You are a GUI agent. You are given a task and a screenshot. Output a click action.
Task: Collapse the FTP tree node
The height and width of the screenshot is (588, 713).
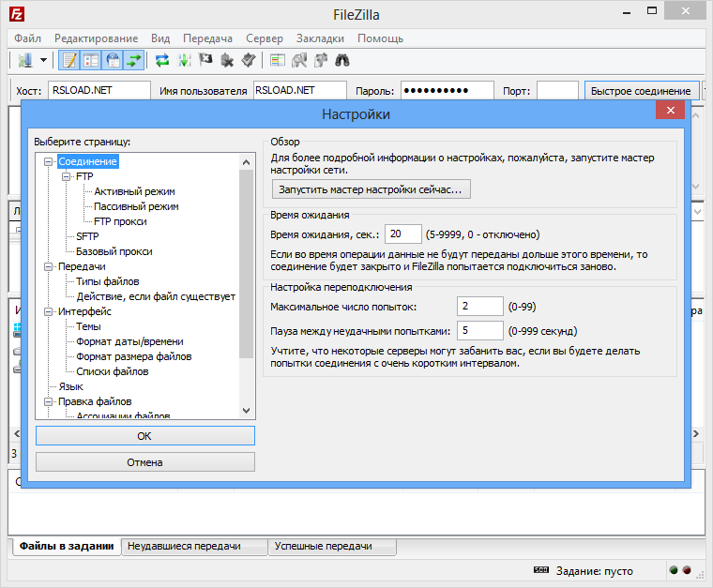coord(67,176)
